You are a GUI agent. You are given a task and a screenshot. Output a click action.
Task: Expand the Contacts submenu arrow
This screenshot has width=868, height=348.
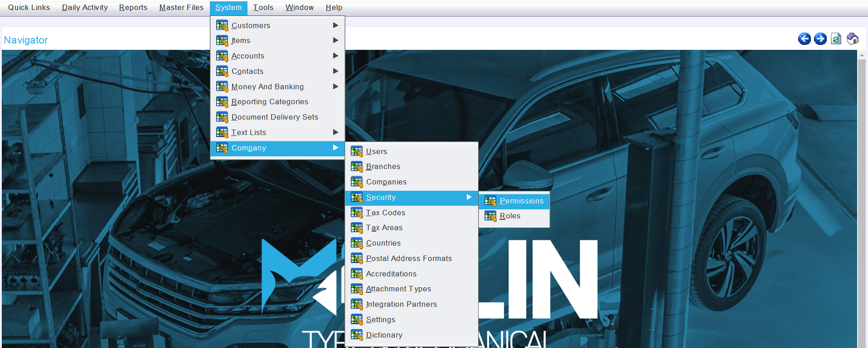tap(335, 71)
